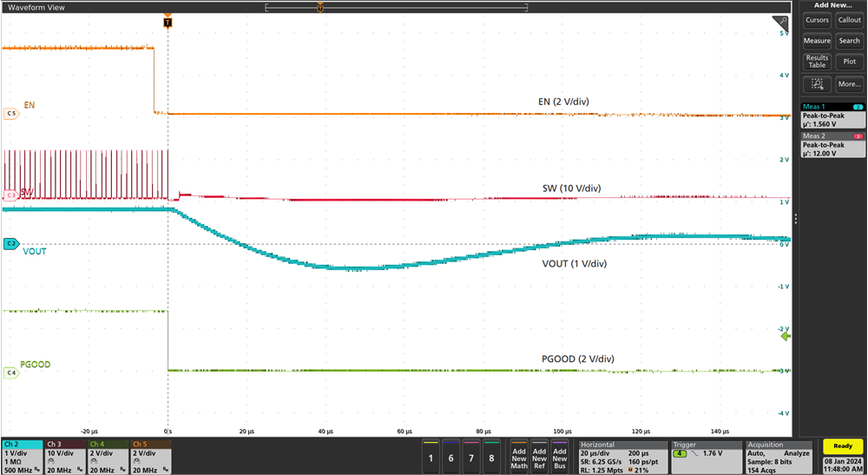Click the Results Table button
The image size is (868, 475).
(817, 62)
